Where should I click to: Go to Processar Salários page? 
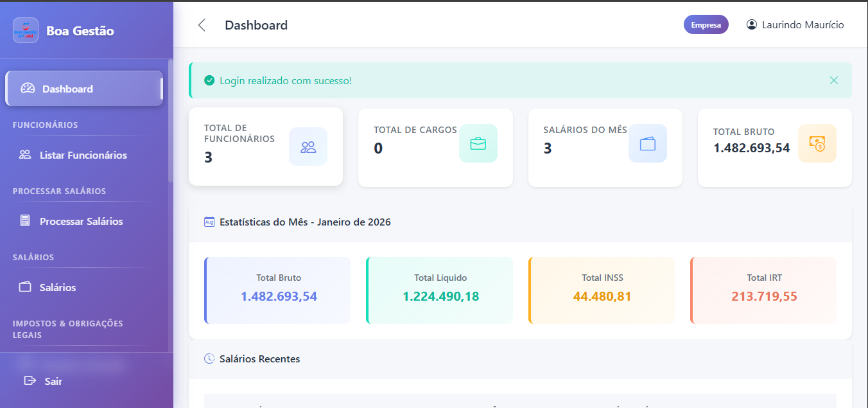coord(81,221)
